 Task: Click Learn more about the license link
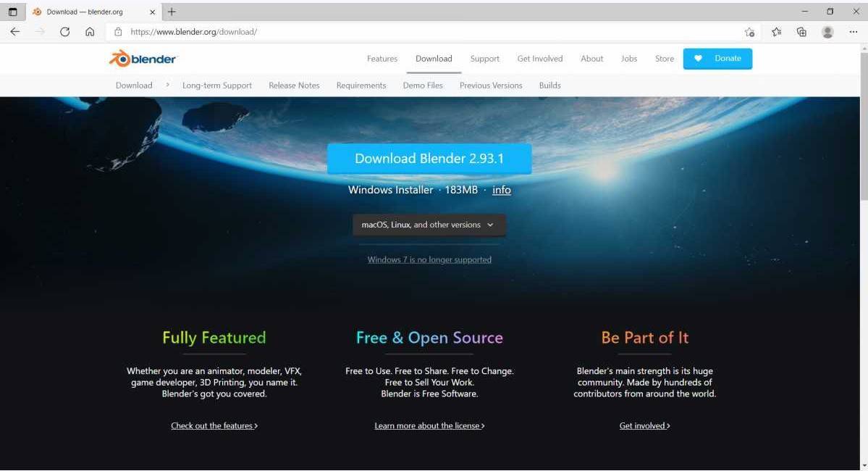click(x=429, y=425)
